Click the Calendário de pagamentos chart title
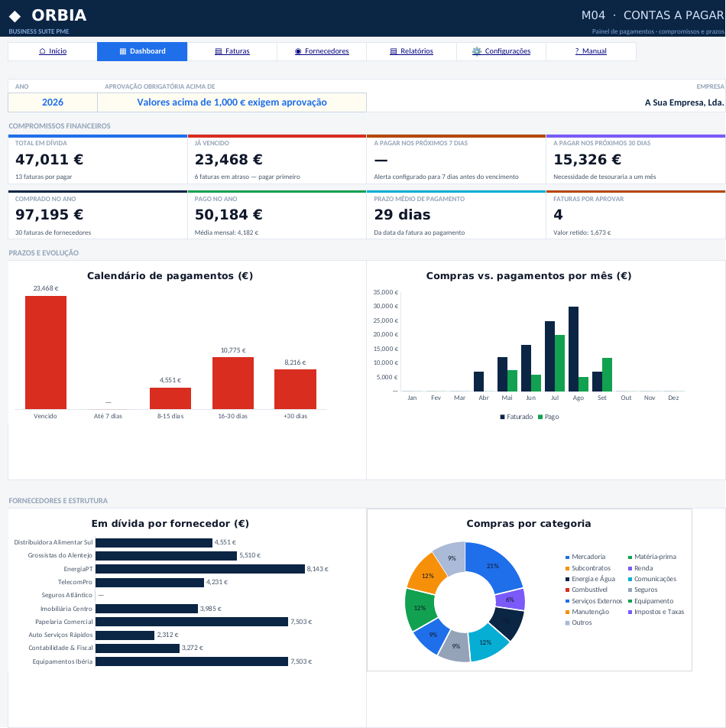 click(170, 276)
